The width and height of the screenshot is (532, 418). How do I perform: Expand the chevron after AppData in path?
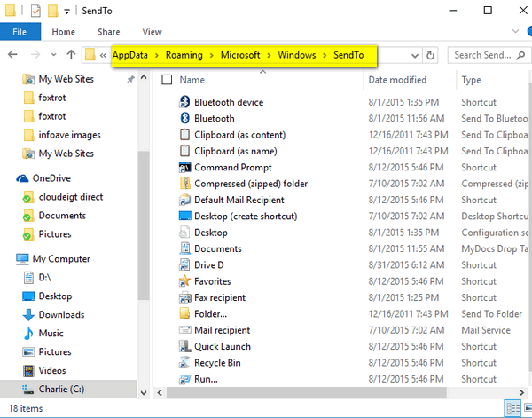coord(157,55)
